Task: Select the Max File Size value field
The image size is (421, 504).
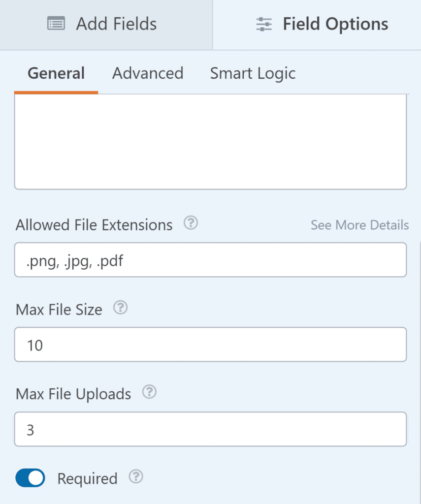Action: coord(210,345)
